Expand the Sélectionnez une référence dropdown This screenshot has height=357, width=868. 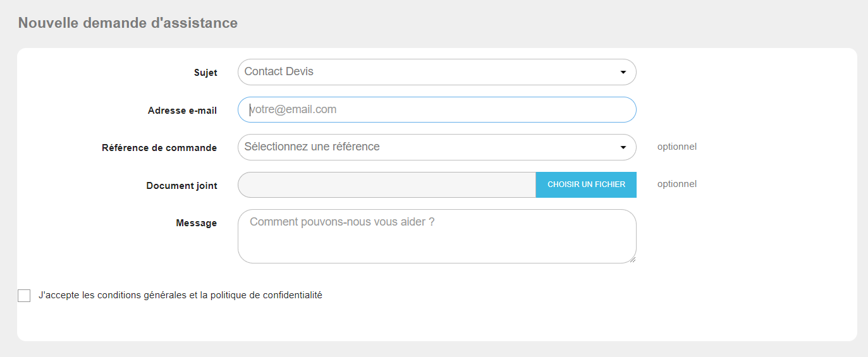(x=437, y=147)
